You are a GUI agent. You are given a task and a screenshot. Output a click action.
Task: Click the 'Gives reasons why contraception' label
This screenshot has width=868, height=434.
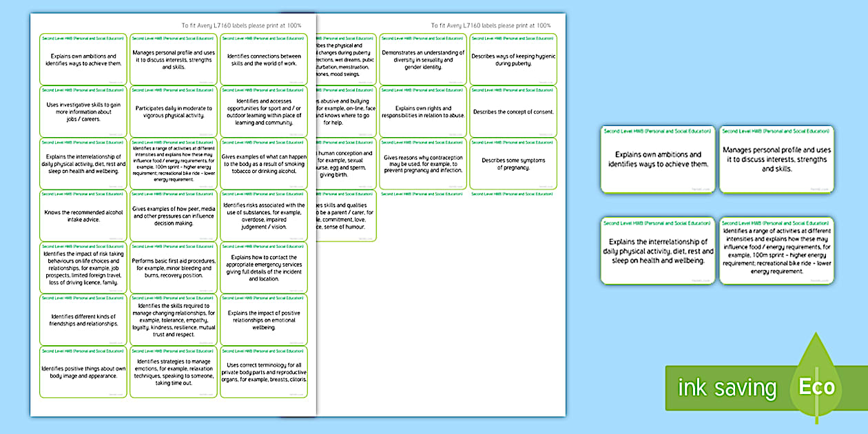pyautogui.click(x=422, y=165)
